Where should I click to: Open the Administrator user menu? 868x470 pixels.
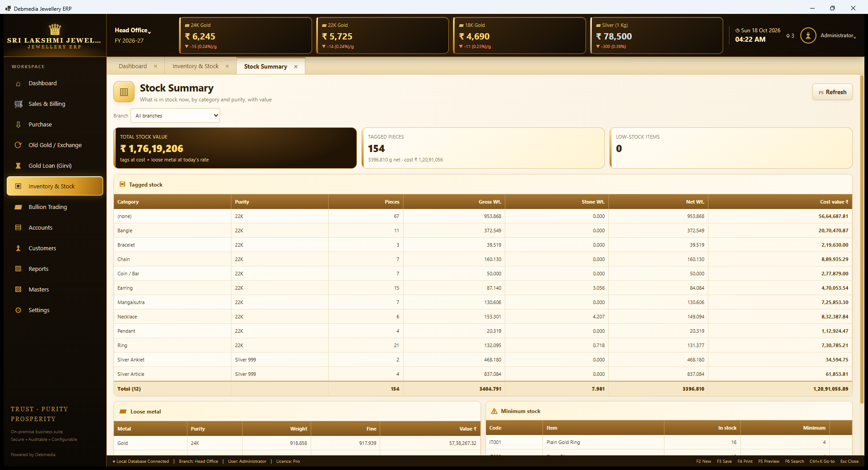838,35
